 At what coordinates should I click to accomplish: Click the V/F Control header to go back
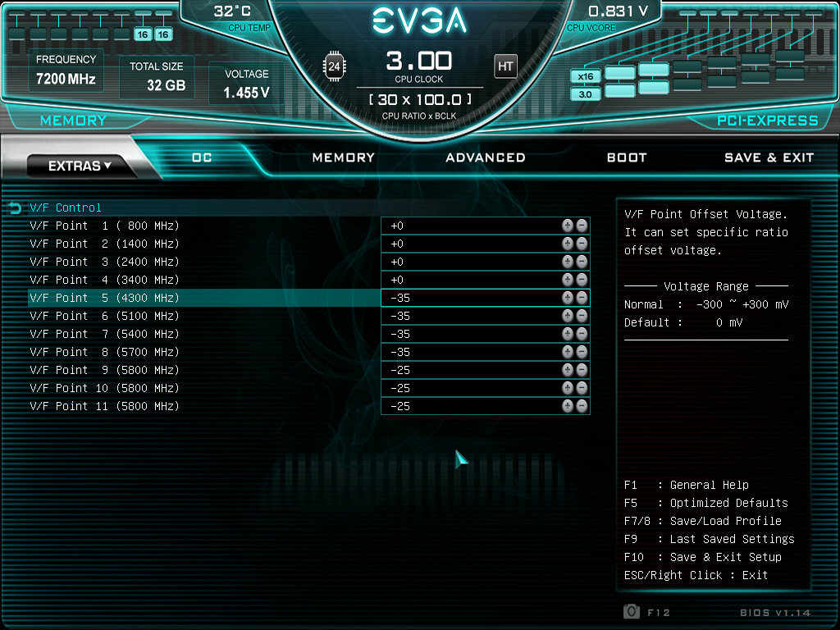66,208
